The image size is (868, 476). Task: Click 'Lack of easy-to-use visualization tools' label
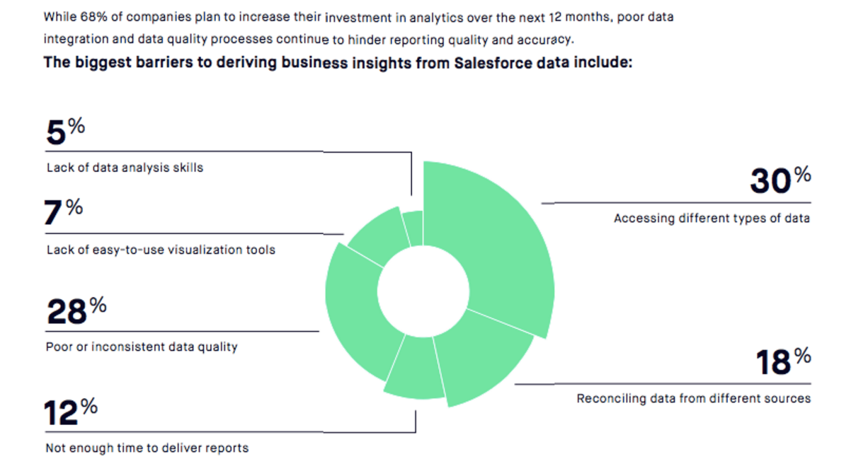click(161, 250)
